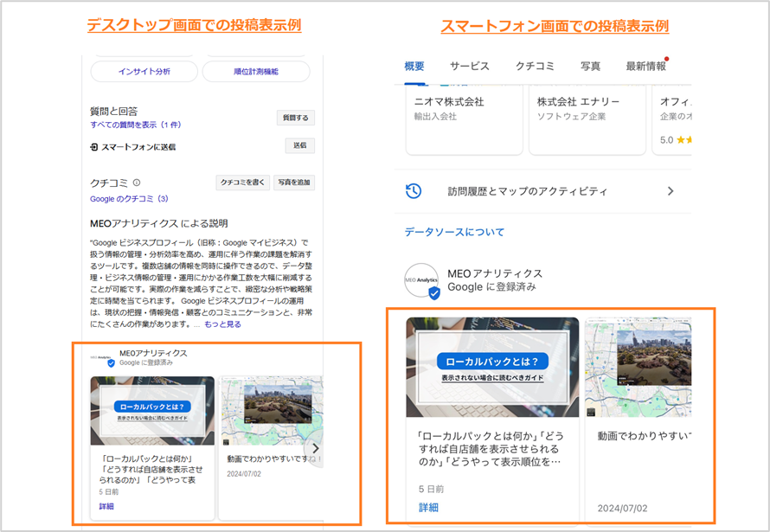Expand description with もっと見る
This screenshot has height=532, width=770.
(x=222, y=324)
